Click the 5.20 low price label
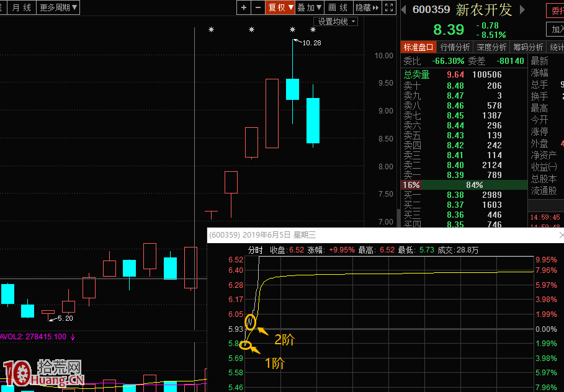Viewport: 564px width, 392px height. 65,318
